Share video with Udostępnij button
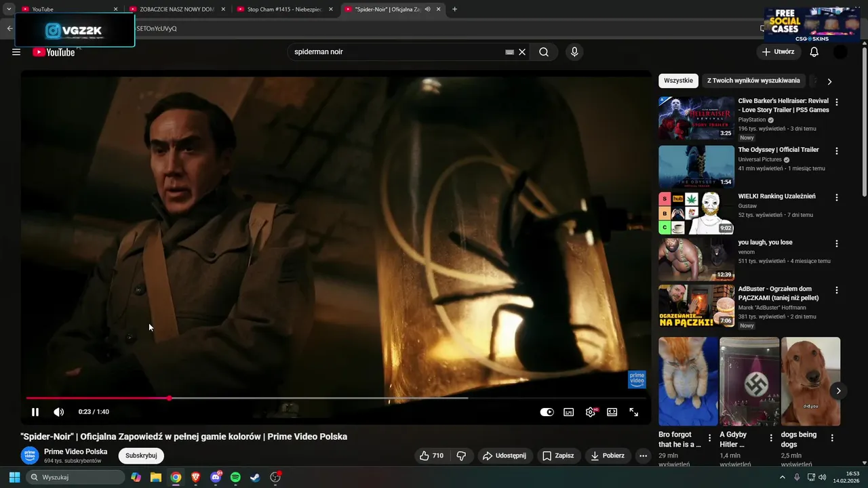Viewport: 868px width, 488px height. point(504,456)
